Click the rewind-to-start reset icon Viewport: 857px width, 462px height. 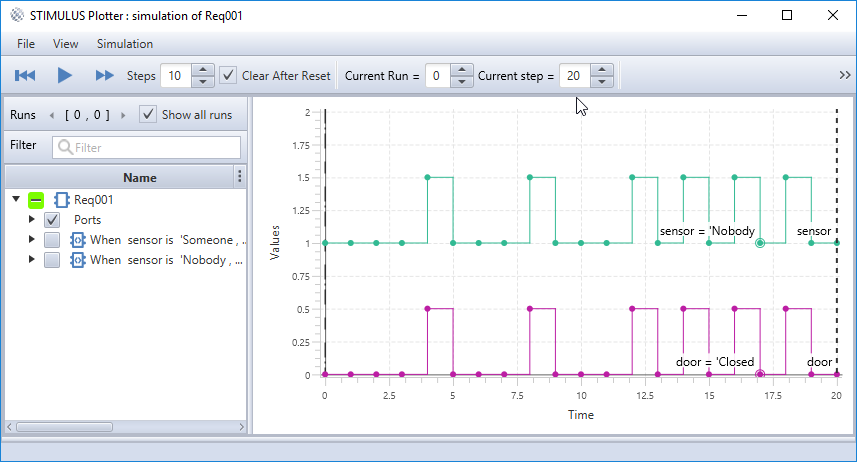point(25,75)
